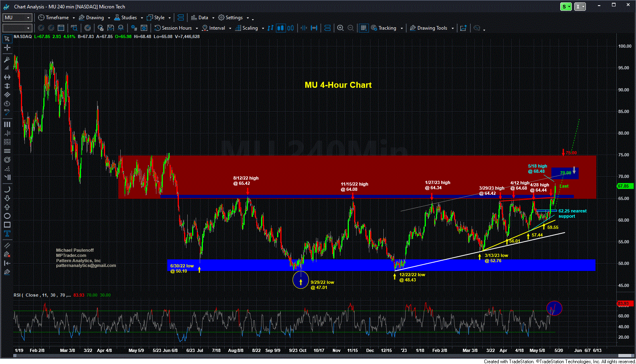Select the spiral Fibonacci circle tool
This screenshot has width=636, height=364.
pyautogui.click(x=7, y=160)
